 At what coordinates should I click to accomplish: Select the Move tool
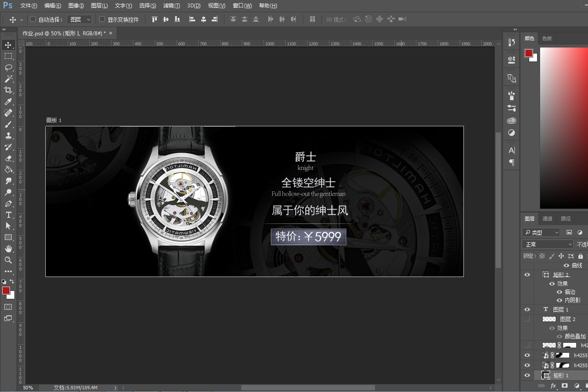[x=8, y=45]
